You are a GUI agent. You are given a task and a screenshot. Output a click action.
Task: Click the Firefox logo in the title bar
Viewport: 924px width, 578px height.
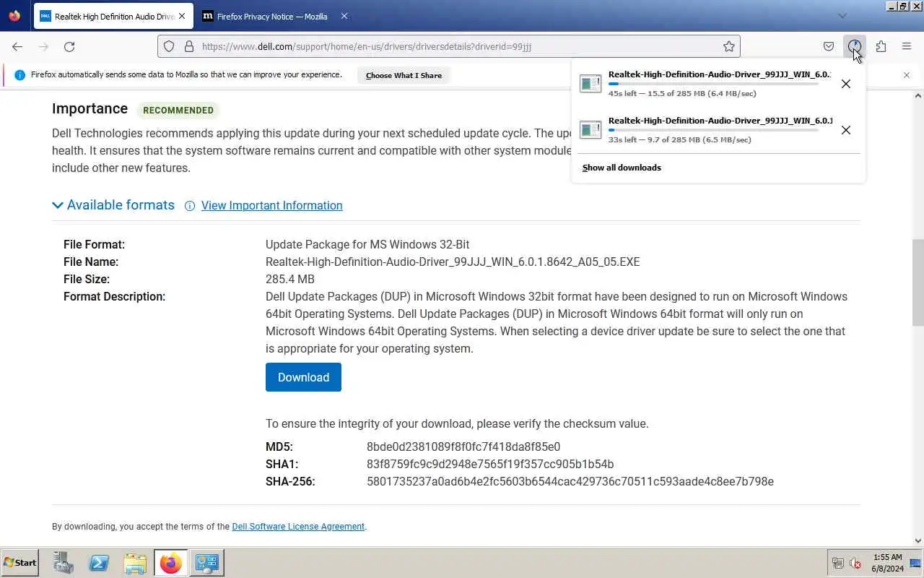coord(14,15)
